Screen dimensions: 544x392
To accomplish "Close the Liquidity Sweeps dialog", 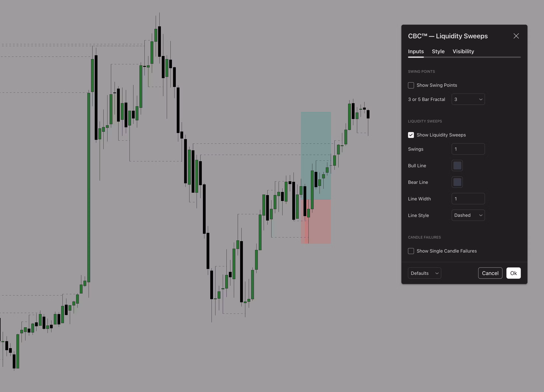I will [516, 36].
